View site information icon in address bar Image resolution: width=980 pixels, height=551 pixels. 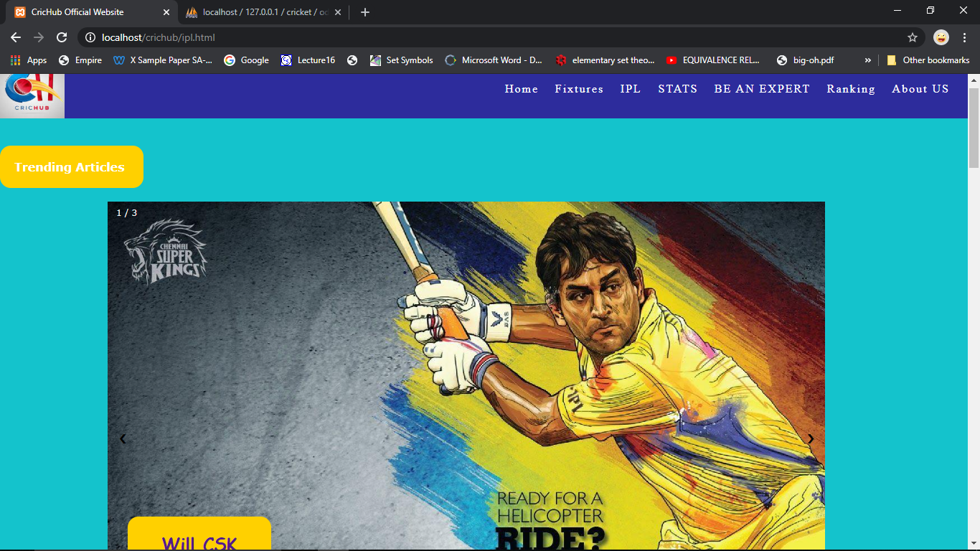coord(90,37)
